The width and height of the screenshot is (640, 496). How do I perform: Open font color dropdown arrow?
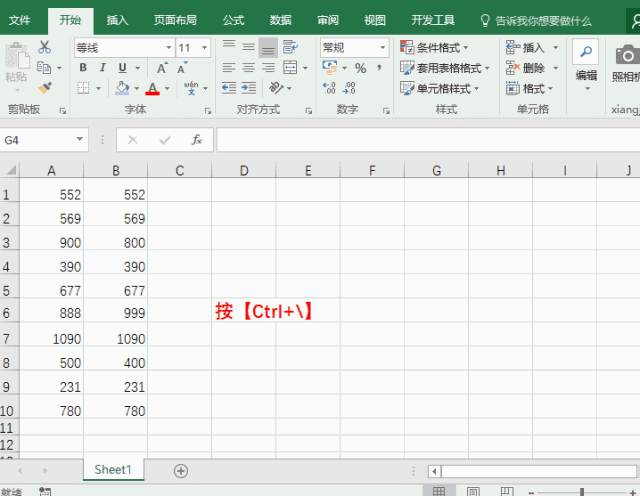coord(167,88)
